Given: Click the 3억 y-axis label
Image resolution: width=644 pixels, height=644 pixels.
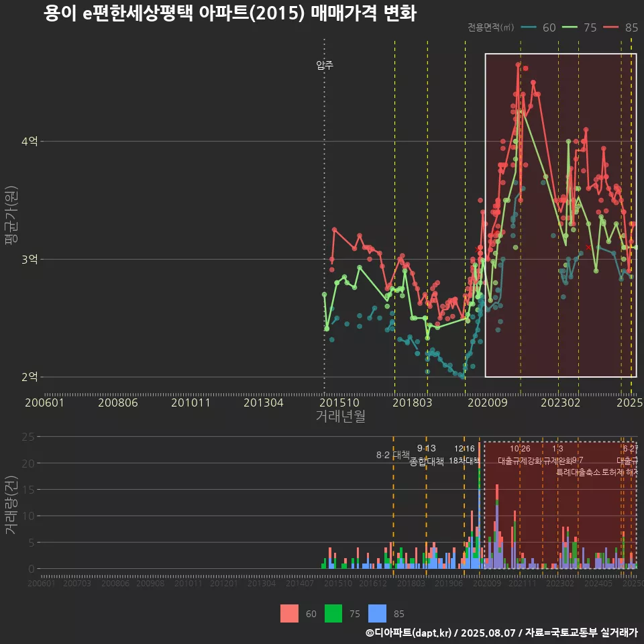Looking at the screenshot, I should click(30, 259).
